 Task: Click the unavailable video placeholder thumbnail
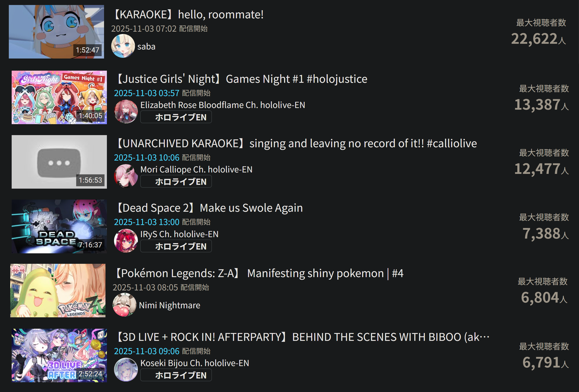[x=59, y=162]
